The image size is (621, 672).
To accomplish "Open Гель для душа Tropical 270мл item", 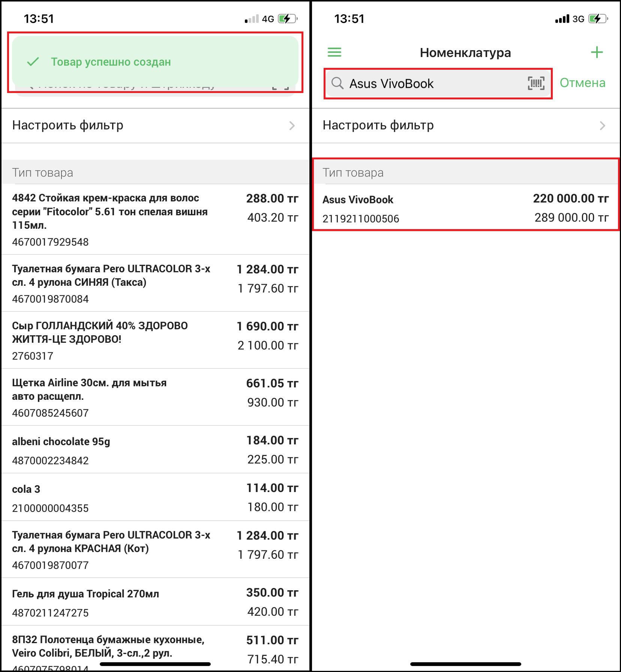I will click(155, 601).
